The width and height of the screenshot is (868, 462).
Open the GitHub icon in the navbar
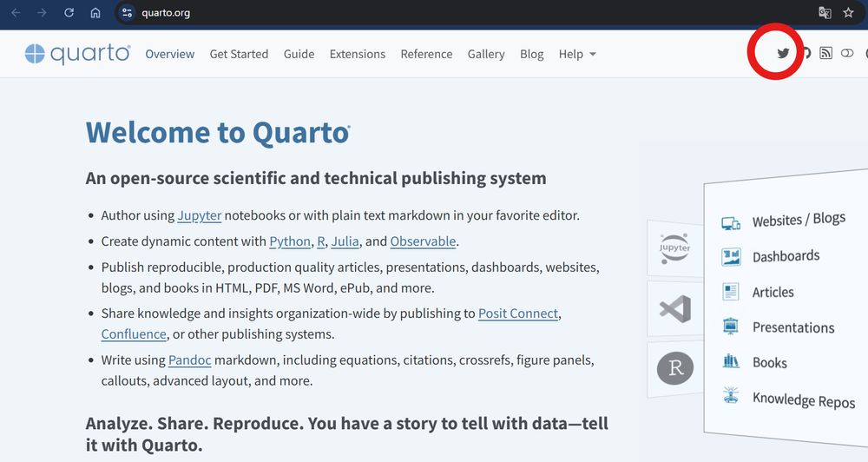(x=806, y=53)
